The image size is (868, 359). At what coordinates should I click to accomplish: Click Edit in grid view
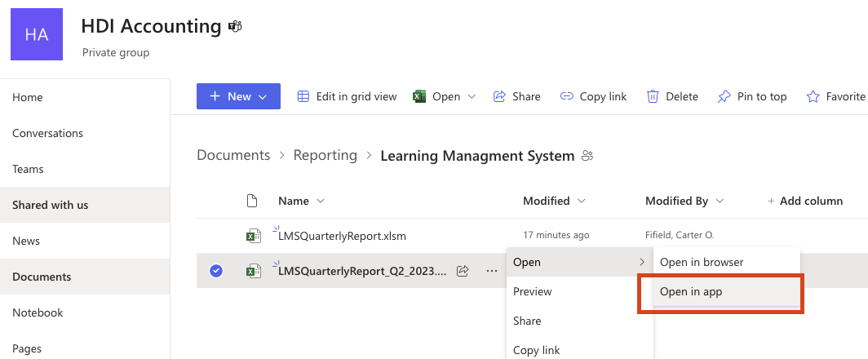tap(347, 96)
